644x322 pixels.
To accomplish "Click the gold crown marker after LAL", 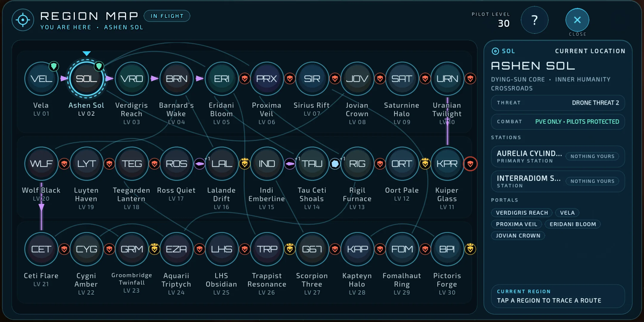I will pyautogui.click(x=245, y=164).
